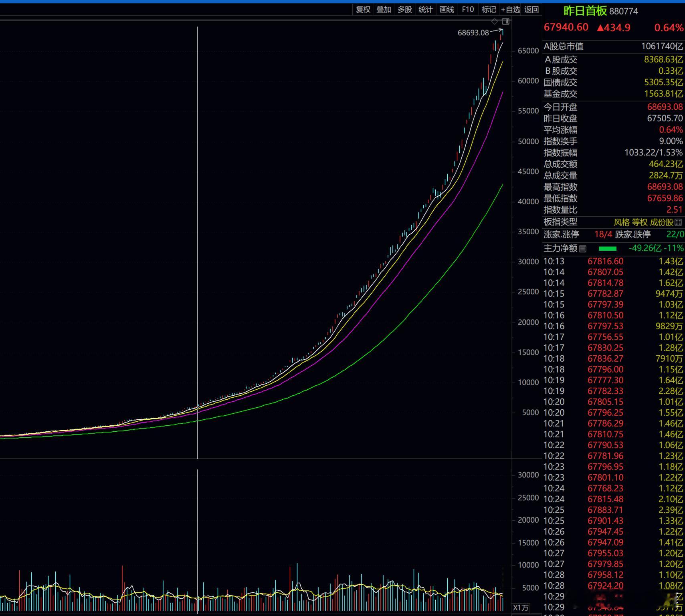Open the 主力净额 detail icon
The image size is (685, 616).
(x=583, y=249)
